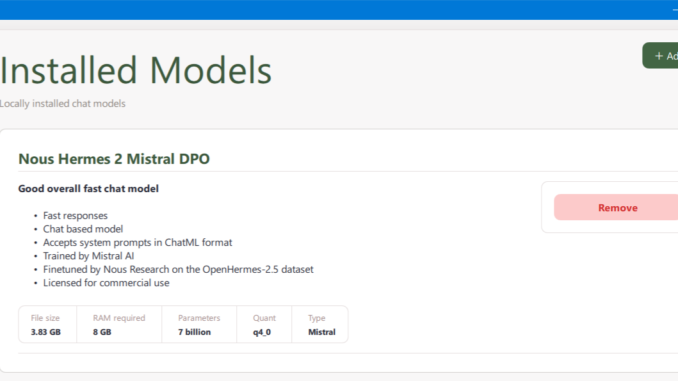Click 'Good overall fast chat model' description

pos(88,189)
